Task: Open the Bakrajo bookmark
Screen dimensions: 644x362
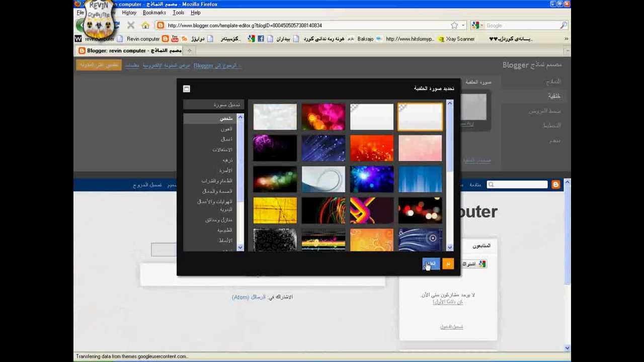Action: [x=361, y=39]
